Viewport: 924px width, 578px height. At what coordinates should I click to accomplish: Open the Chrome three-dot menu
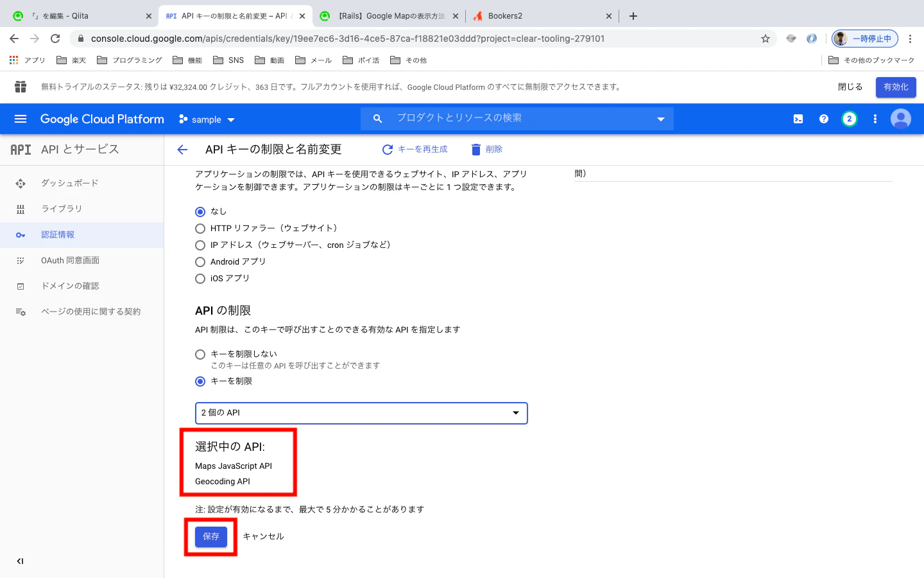910,39
